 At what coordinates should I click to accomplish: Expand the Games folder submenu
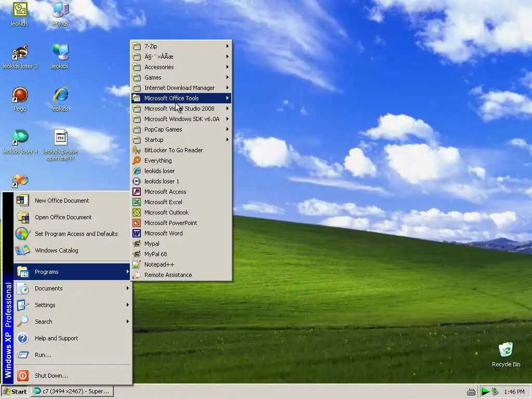181,77
